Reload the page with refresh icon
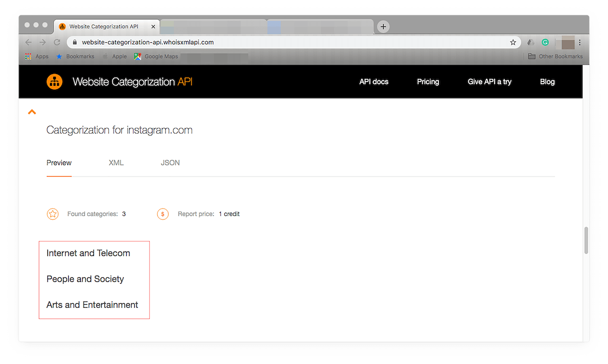The height and width of the screenshot is (364, 608). 57,42
